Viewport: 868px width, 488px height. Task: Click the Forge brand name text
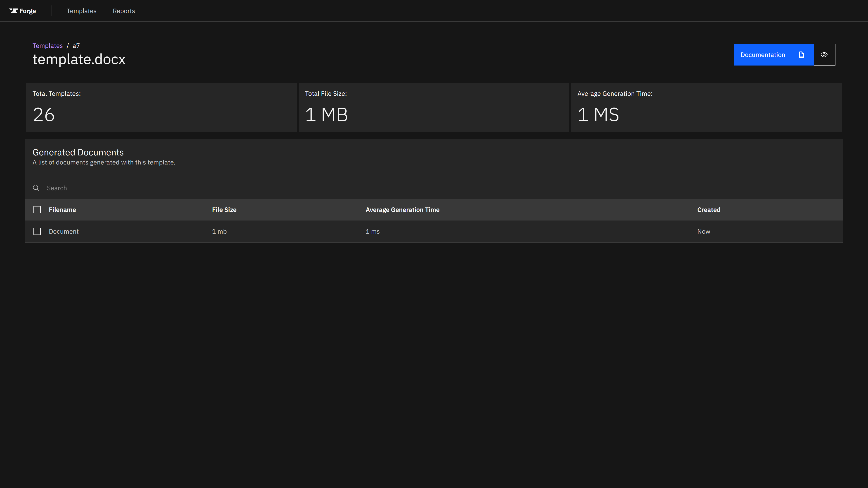click(28, 11)
